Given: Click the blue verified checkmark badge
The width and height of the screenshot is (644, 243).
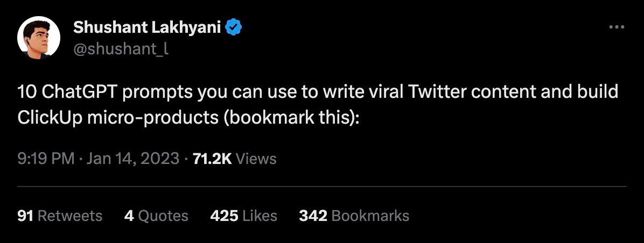Looking at the screenshot, I should click(233, 27).
